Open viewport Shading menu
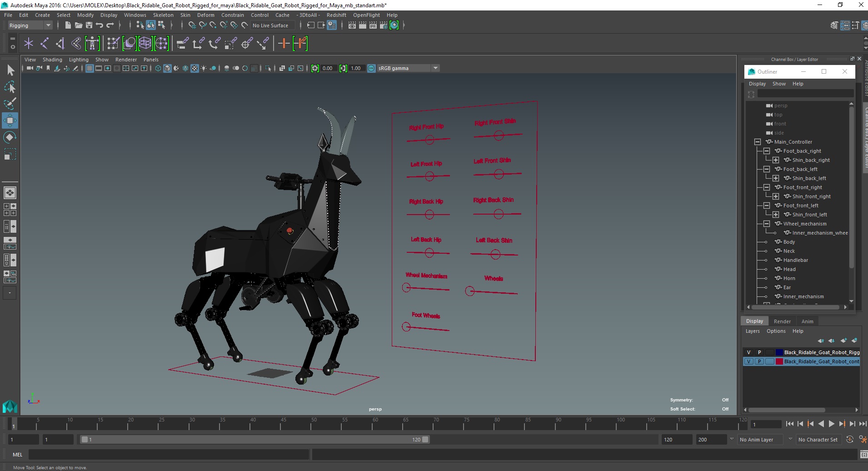Viewport: 868px width, 471px height. (52, 60)
